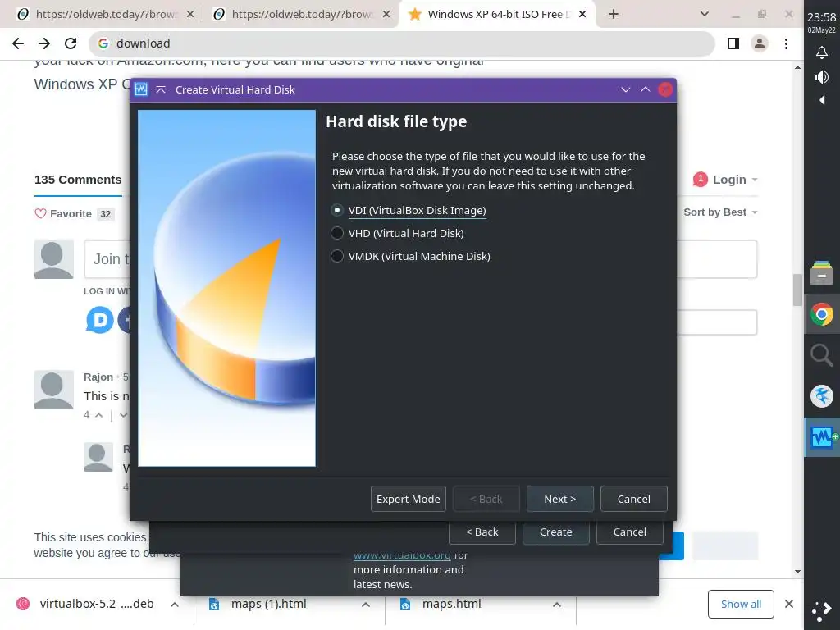Open Sort by Best dropdown
The image size is (840, 630).
(x=720, y=212)
